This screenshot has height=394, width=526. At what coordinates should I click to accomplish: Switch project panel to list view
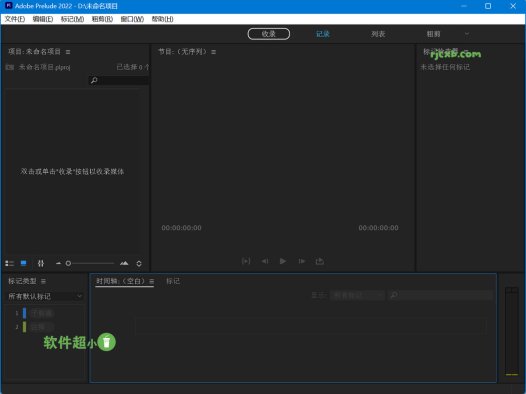(9, 264)
